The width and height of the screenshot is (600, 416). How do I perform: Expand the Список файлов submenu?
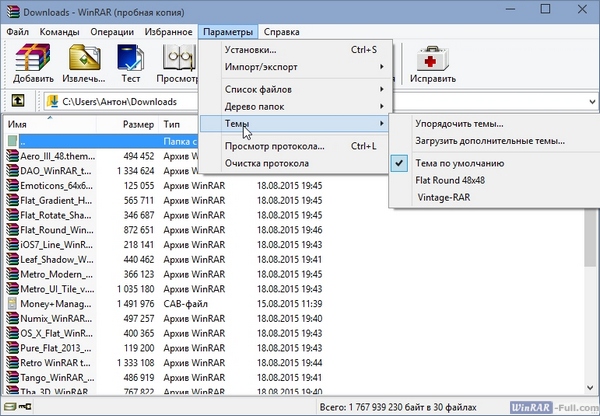point(260,90)
